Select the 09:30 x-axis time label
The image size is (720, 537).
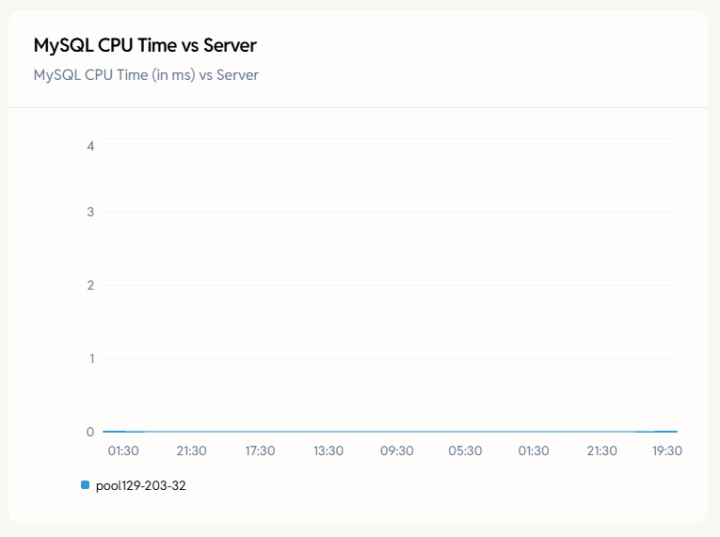tap(397, 451)
